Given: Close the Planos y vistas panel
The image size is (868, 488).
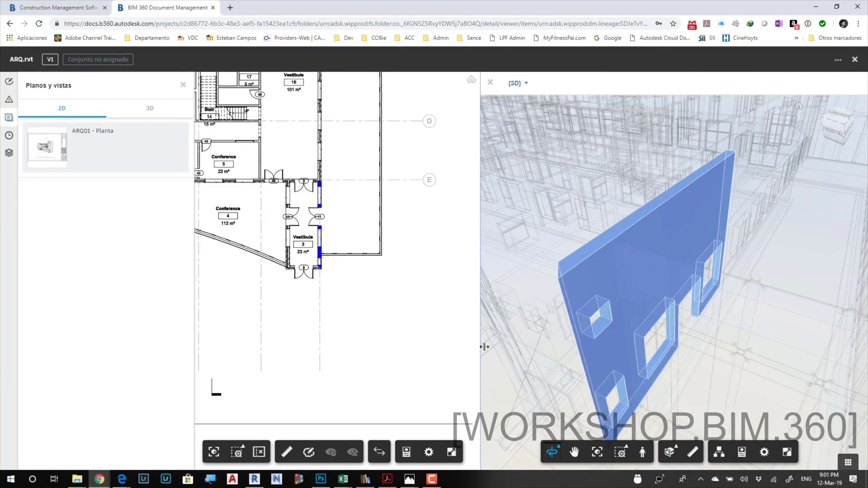Looking at the screenshot, I should click(x=183, y=85).
